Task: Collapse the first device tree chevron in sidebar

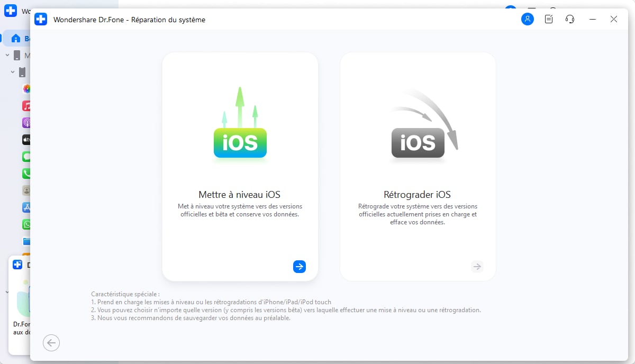Action: pyautogui.click(x=7, y=55)
